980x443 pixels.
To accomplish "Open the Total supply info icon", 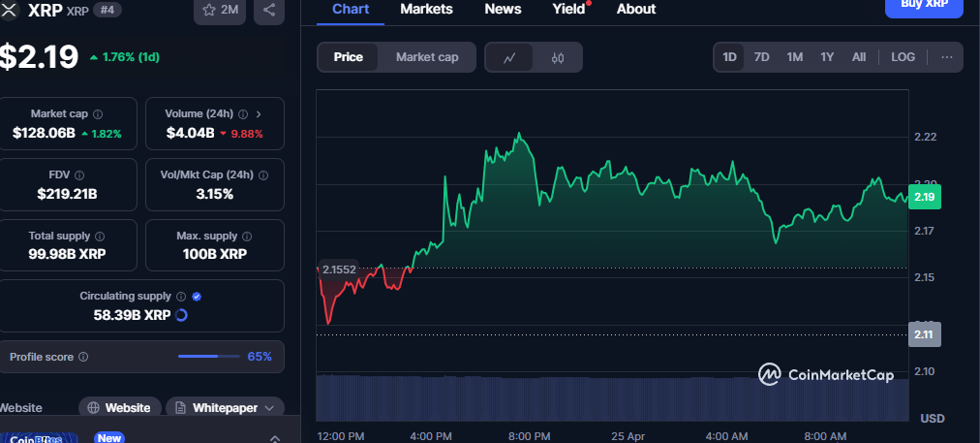I will 100,237.
